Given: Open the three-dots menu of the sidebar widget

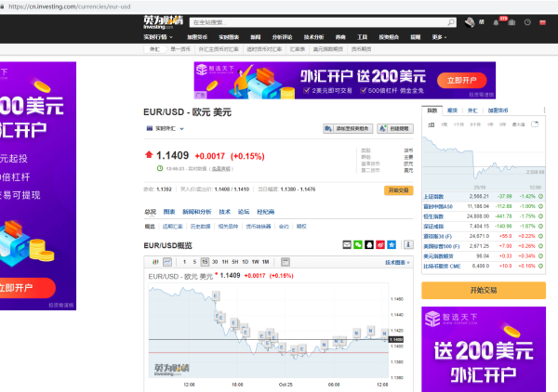Looking at the screenshot, I should point(544,111).
